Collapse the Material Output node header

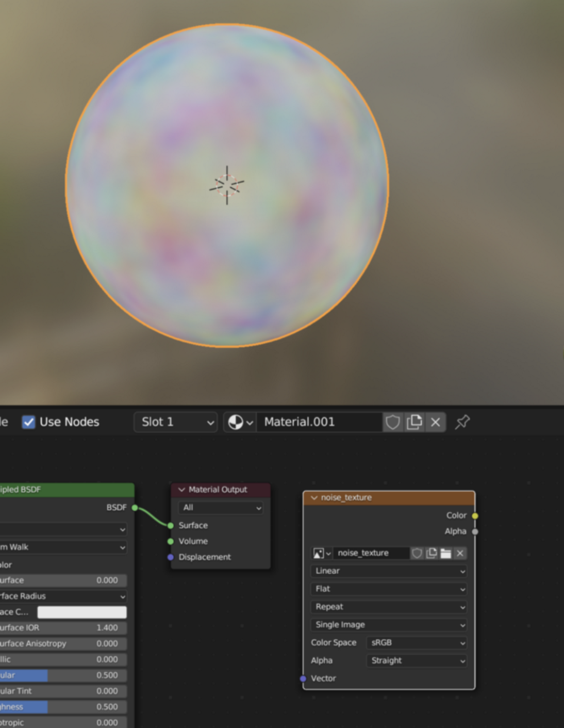(181, 489)
